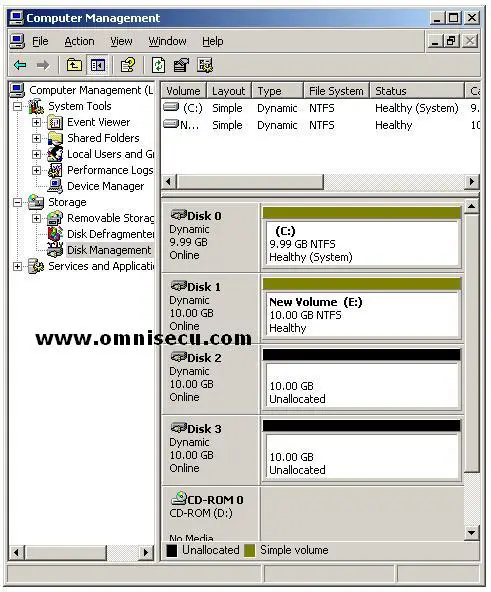The image size is (491, 592).
Task: Click the Status column header
Action: [x=417, y=91]
